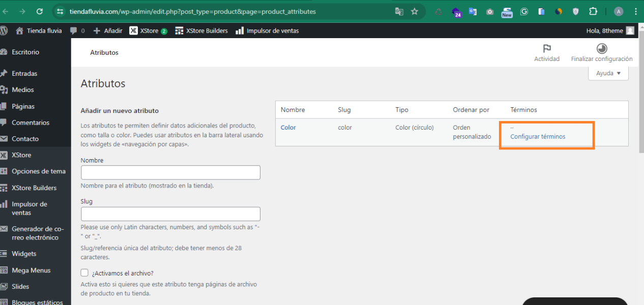Screen dimensions: 644x305
Task: Click the Términos column header
Action: 523,110
